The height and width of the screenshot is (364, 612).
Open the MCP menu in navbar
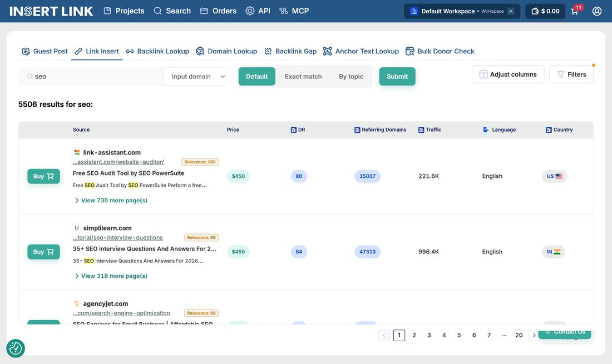[294, 11]
